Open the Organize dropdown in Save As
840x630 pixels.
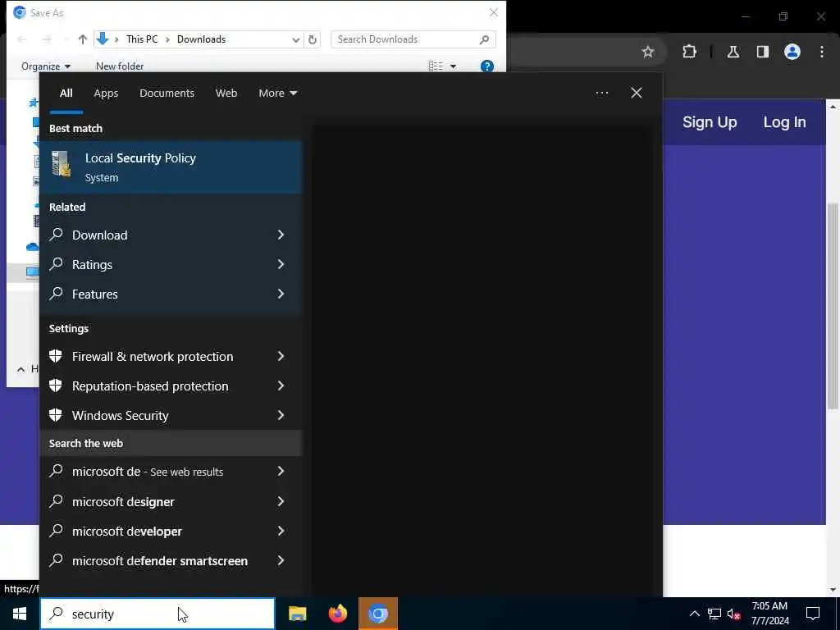coord(46,66)
